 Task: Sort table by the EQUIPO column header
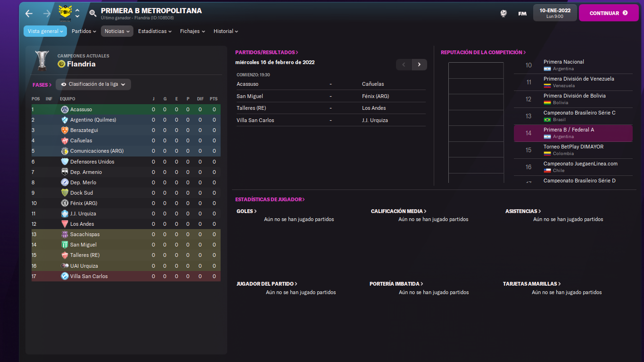click(x=67, y=99)
